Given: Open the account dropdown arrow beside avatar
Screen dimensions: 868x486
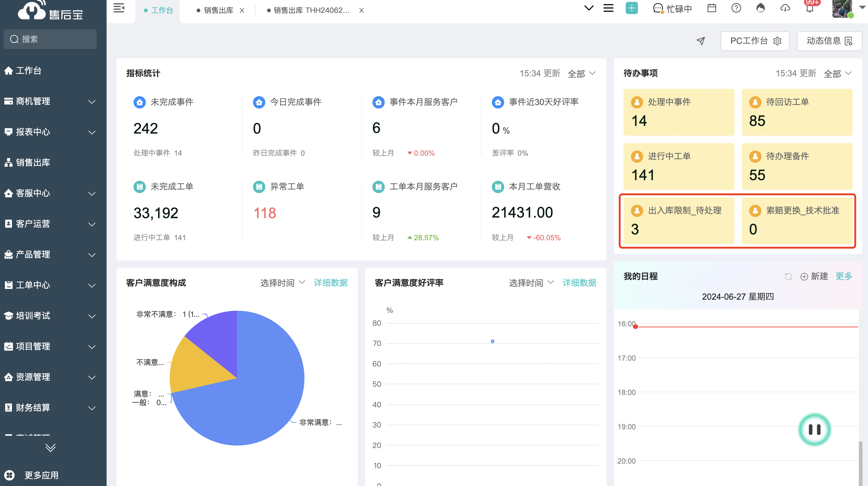Looking at the screenshot, I should coord(862,8).
